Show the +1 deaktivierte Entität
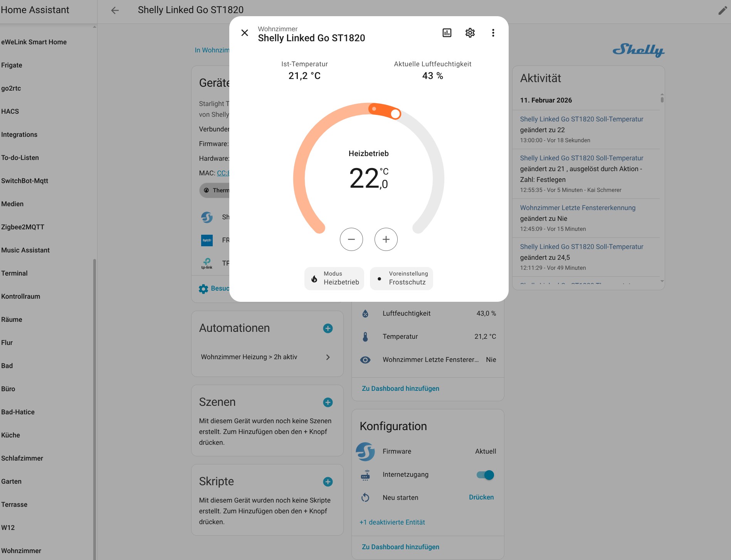The image size is (731, 560). (392, 522)
